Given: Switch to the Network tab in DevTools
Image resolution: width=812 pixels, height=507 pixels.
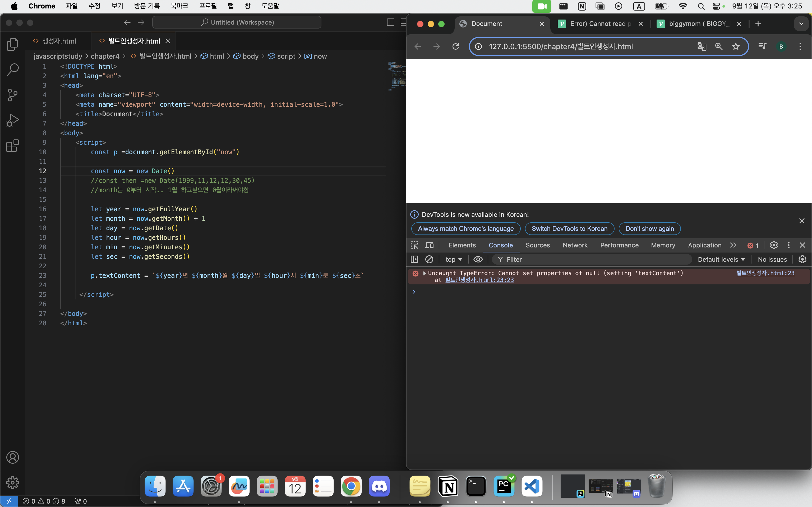Looking at the screenshot, I should [x=575, y=245].
